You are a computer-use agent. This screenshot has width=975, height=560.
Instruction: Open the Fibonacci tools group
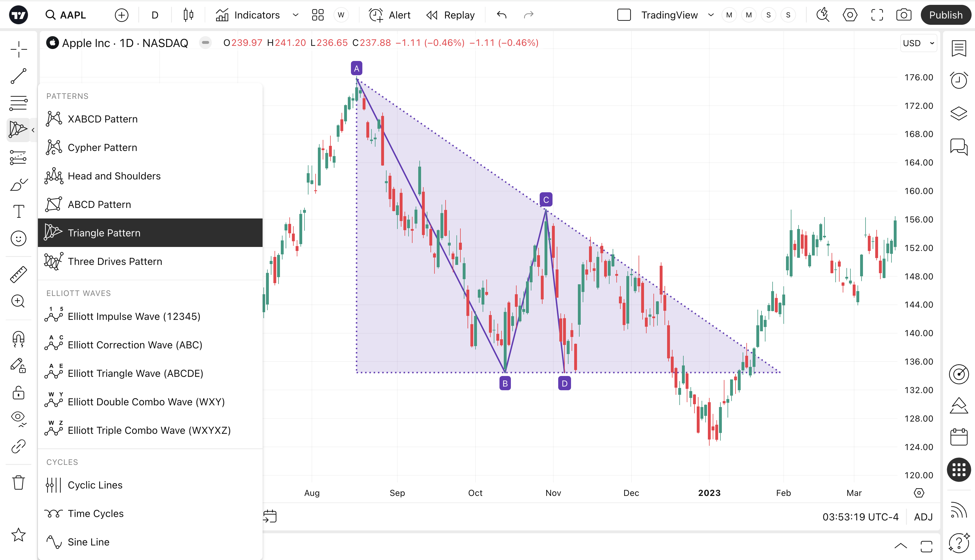pos(19,103)
